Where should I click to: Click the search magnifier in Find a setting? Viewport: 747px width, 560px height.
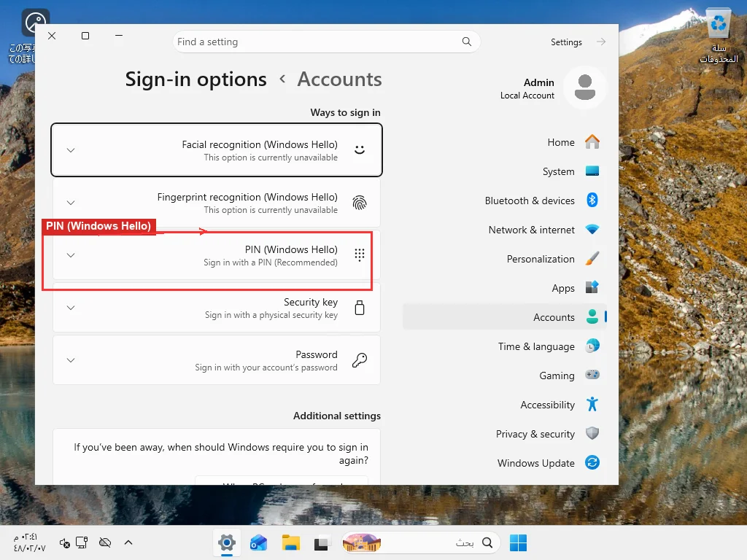click(467, 42)
